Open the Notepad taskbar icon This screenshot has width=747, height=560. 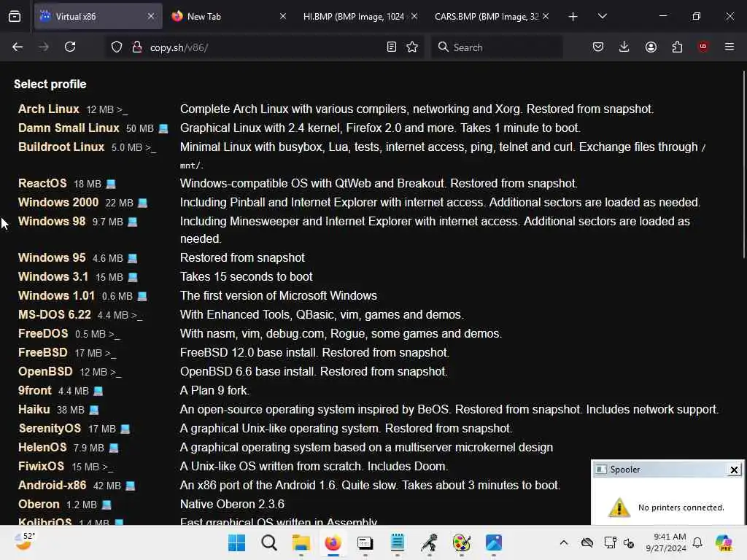tap(398, 542)
